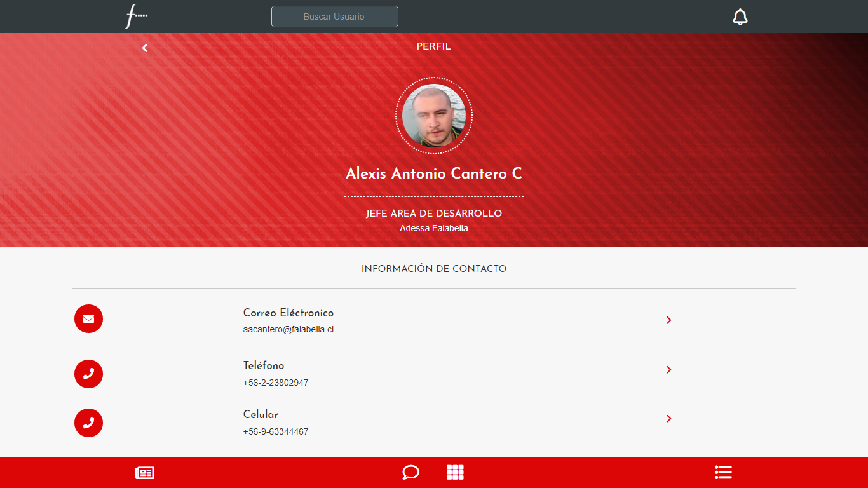Expand the Correo Eléctronico row arrow
The height and width of the screenshot is (488, 868).
point(668,320)
